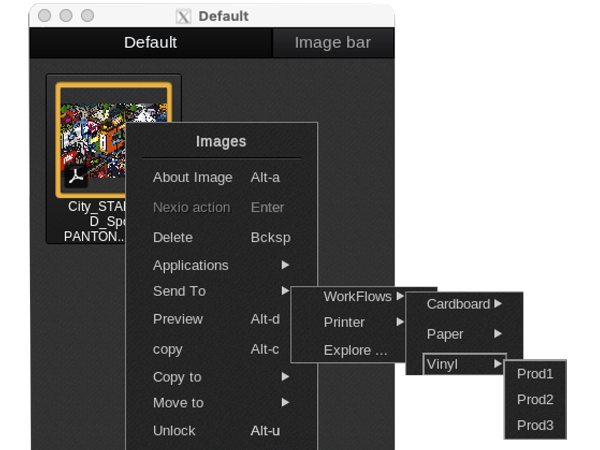Choose Explore ... in Send To submenu
Screen dimensions: 600x450
356,350
